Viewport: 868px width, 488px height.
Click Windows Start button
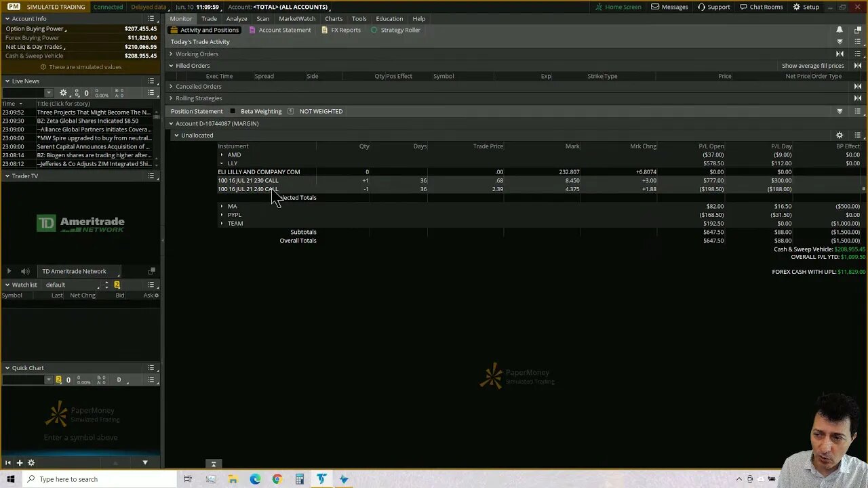point(9,479)
